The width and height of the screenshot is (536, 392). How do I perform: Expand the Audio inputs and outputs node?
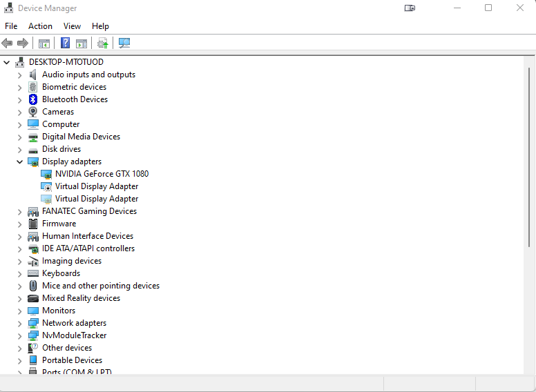tap(19, 75)
